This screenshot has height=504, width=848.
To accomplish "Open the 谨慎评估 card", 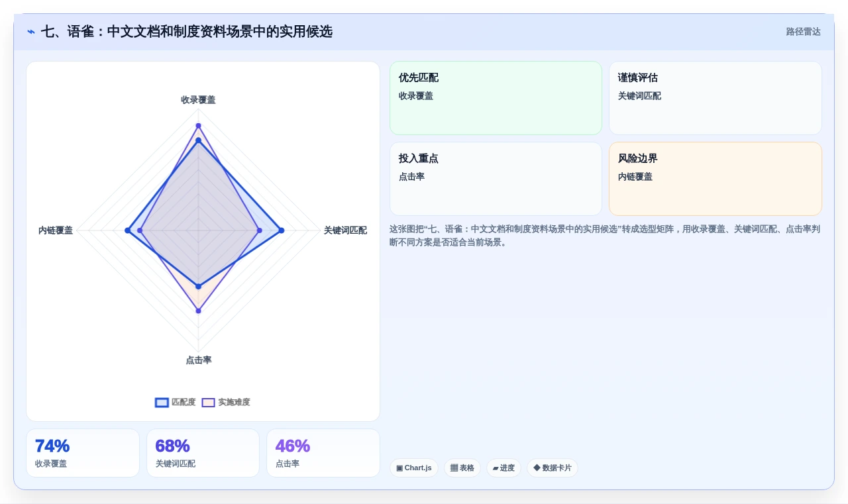I will (715, 98).
